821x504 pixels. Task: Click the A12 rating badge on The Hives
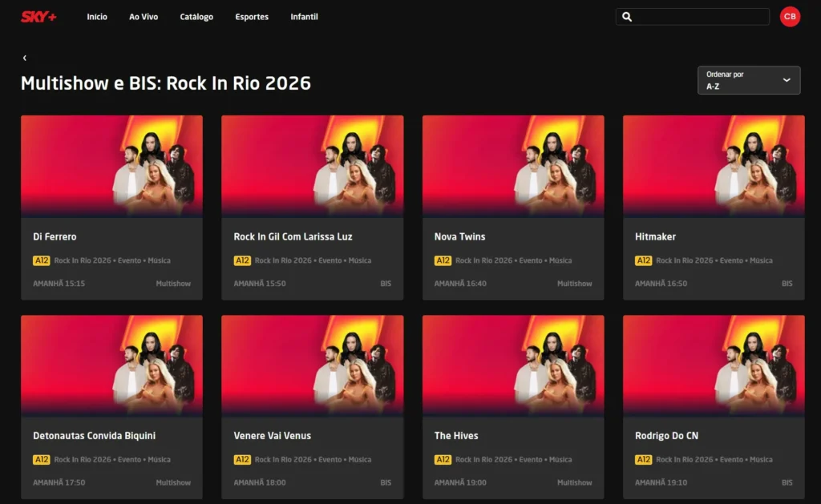(x=443, y=459)
